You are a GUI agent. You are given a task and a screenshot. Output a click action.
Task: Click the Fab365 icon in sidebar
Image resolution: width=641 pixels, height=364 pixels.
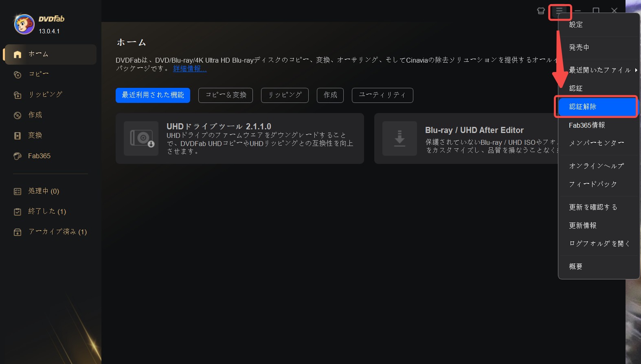pos(18,156)
